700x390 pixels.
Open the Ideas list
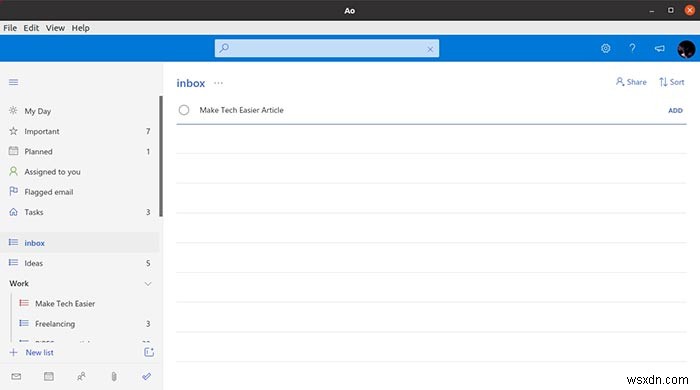point(80,263)
